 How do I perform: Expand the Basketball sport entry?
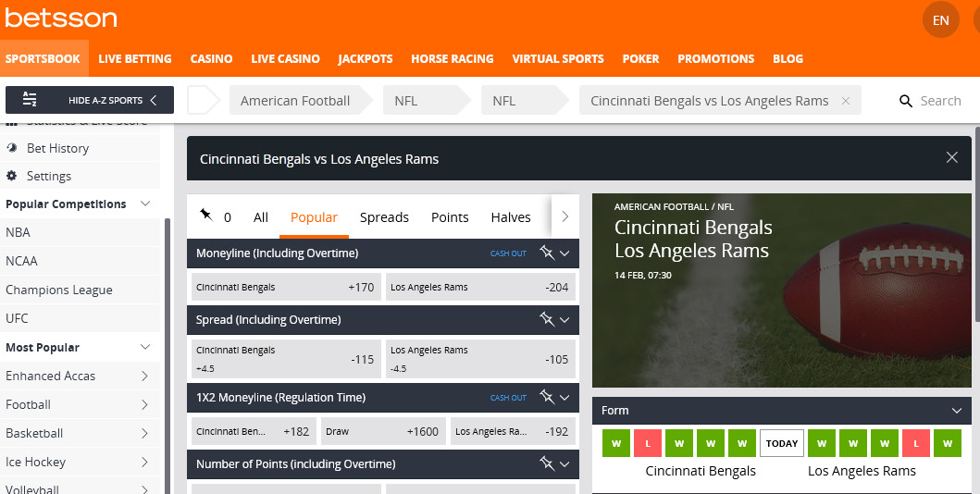[x=144, y=434]
